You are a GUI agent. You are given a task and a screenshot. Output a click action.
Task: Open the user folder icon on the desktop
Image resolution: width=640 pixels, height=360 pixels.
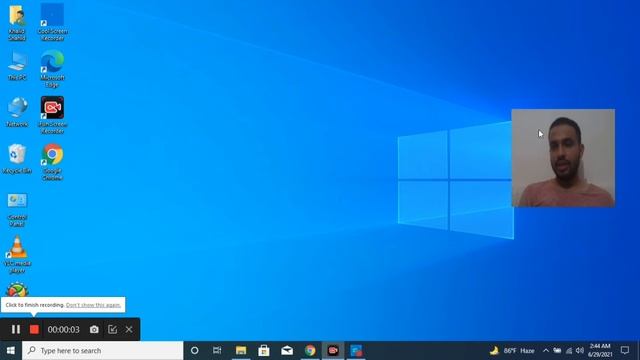[17, 22]
